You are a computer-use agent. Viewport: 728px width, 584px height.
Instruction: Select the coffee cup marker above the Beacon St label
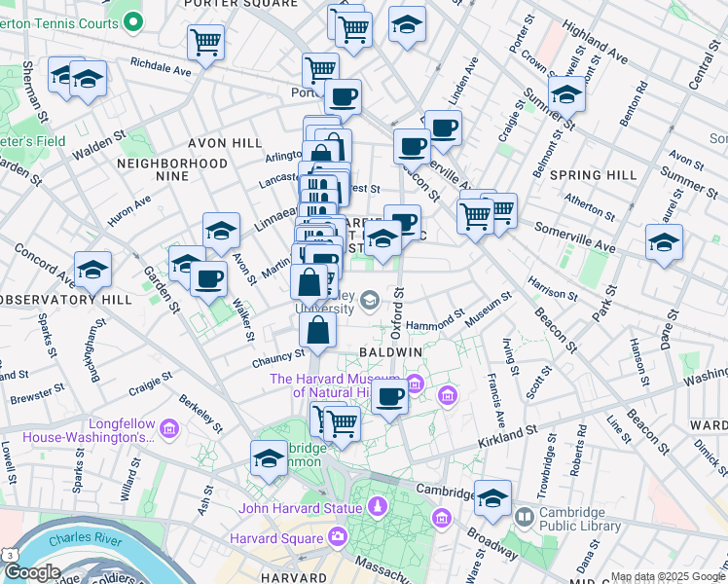point(412,147)
